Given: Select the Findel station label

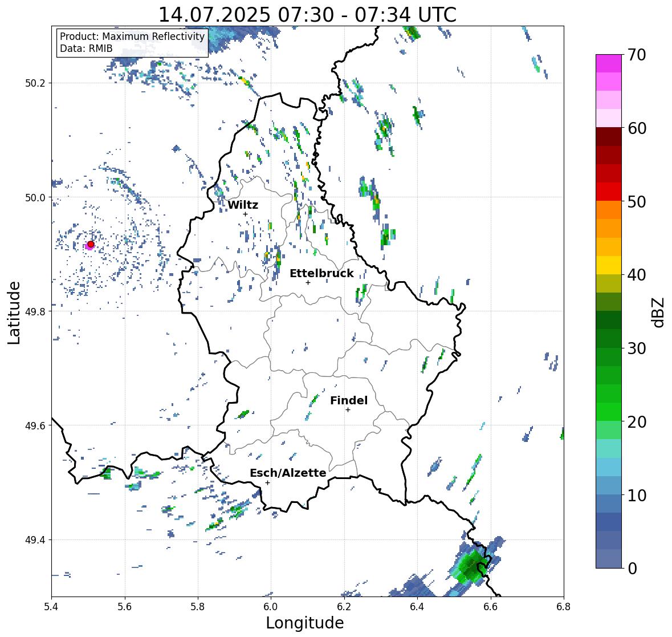Looking at the screenshot, I should click(x=348, y=400).
